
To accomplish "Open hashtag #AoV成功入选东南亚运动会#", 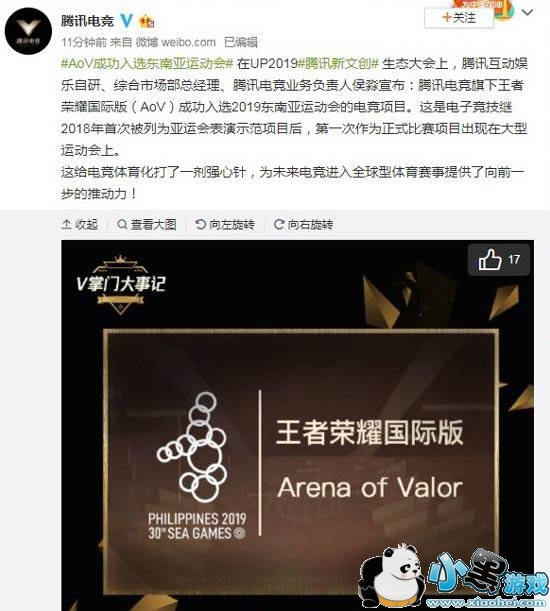I will [x=147, y=63].
